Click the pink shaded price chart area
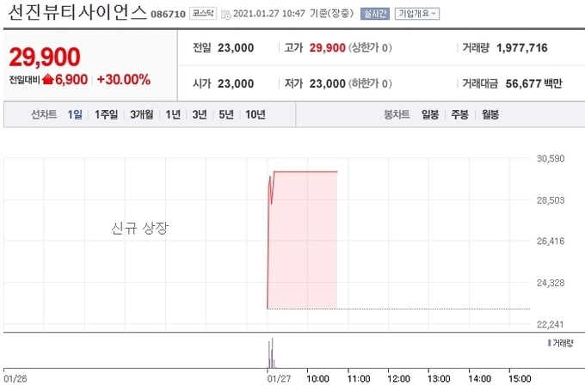 tap(303, 240)
